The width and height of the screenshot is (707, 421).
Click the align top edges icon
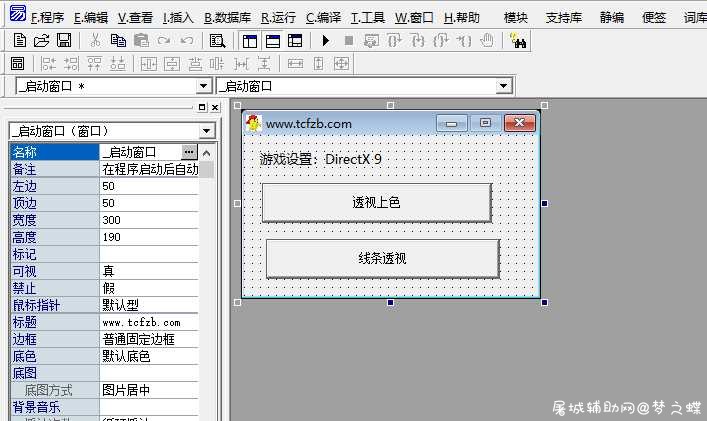coord(94,64)
